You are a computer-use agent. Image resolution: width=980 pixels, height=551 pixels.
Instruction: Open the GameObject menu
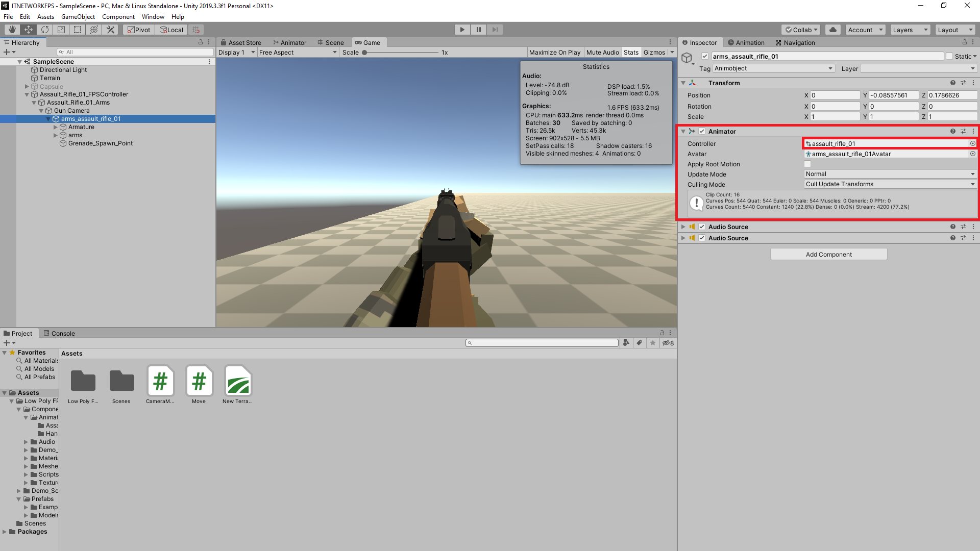[x=78, y=16]
